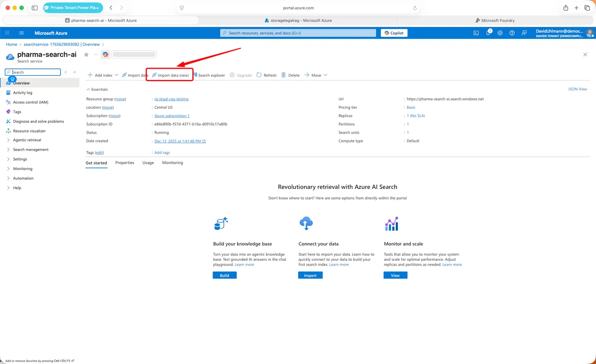Open the JSON View link
This screenshot has height=364, width=596.
(x=577, y=89)
